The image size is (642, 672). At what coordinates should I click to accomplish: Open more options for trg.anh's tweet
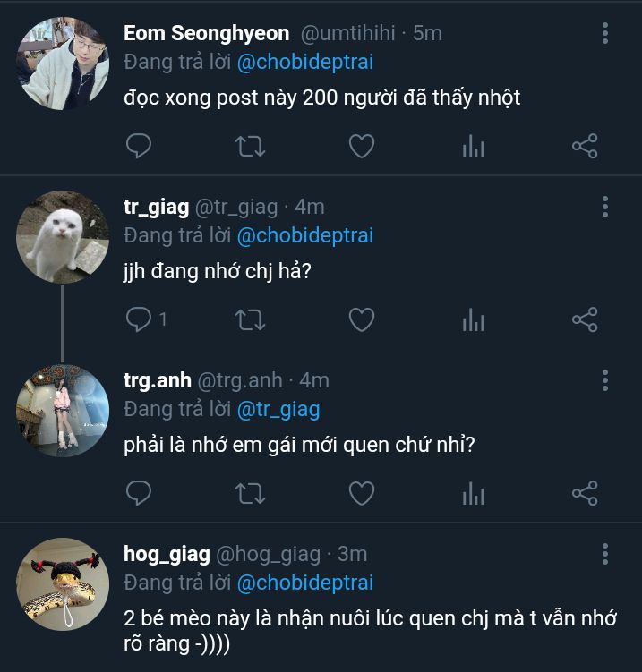coord(605,381)
